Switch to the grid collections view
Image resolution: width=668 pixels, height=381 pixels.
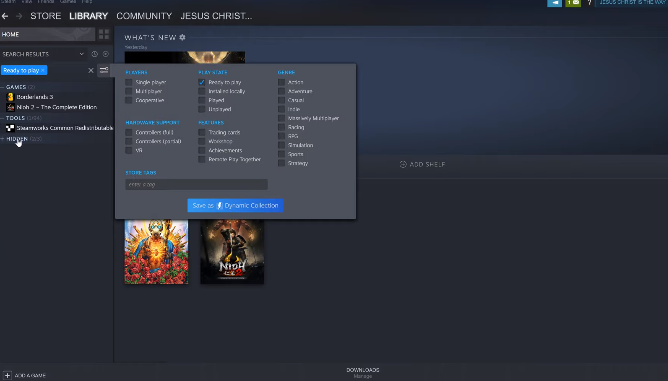pyautogui.click(x=104, y=34)
